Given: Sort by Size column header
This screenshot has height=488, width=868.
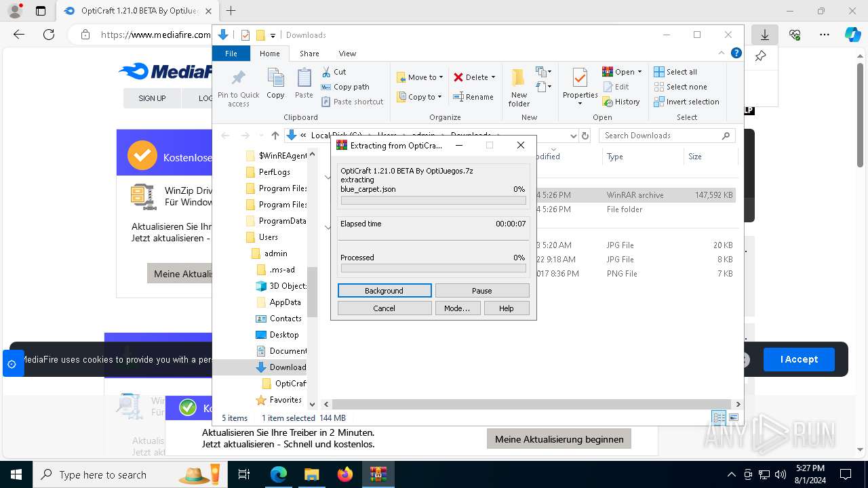Looking at the screenshot, I should click(x=711, y=157).
